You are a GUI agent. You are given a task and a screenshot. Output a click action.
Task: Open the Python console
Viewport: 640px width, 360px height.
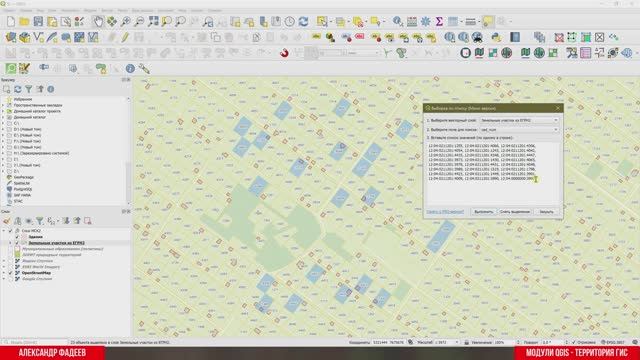(496, 38)
